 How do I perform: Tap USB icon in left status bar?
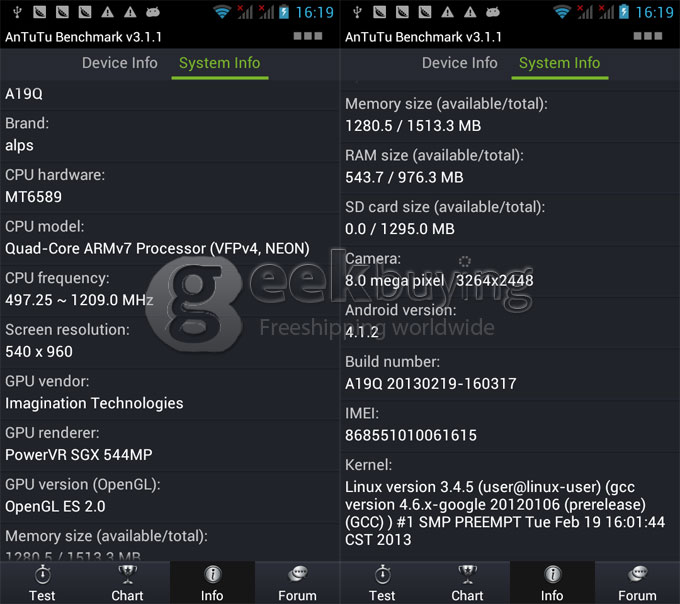coord(17,12)
